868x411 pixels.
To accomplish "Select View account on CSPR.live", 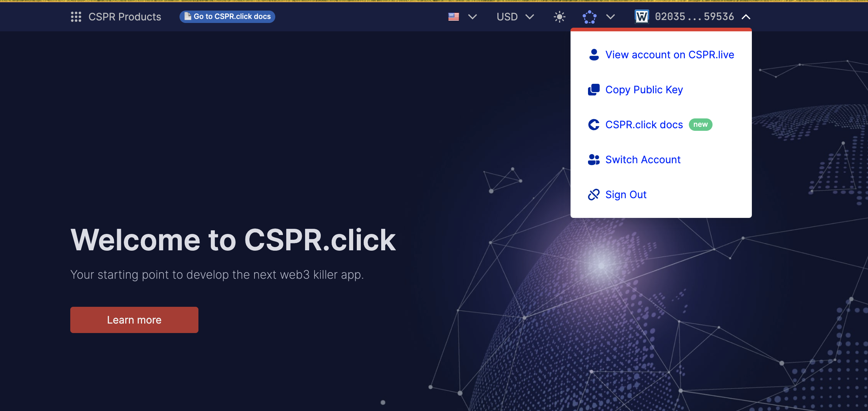I will [670, 55].
